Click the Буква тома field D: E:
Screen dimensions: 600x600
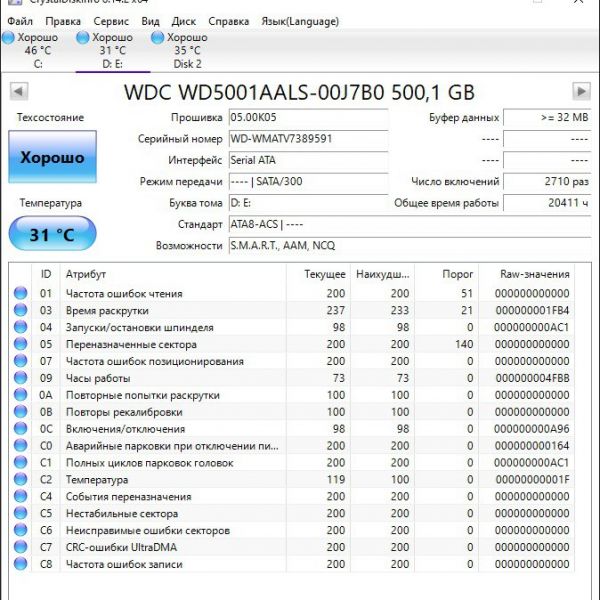point(308,203)
